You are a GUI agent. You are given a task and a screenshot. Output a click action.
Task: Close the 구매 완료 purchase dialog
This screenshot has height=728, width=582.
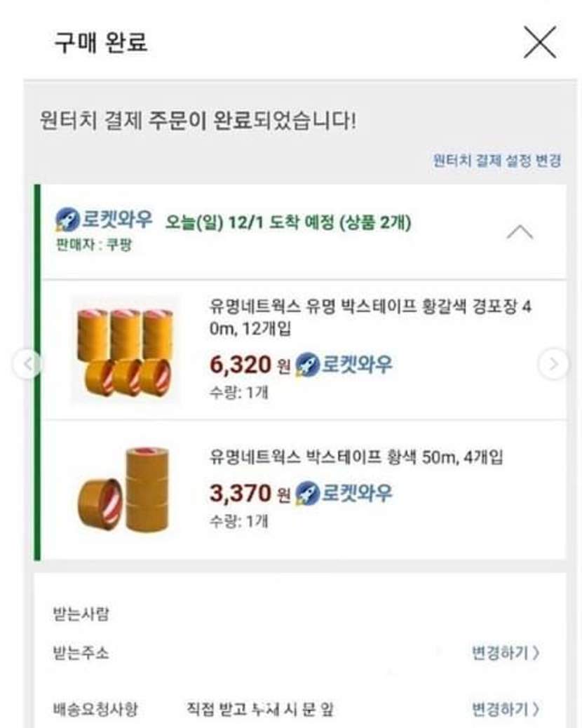539,43
